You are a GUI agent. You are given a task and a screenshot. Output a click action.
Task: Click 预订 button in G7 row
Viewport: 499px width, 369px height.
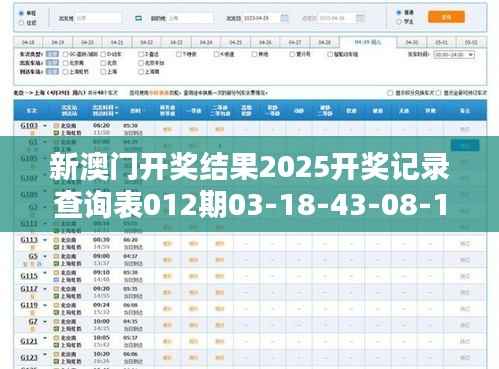pyautogui.click(x=465, y=325)
